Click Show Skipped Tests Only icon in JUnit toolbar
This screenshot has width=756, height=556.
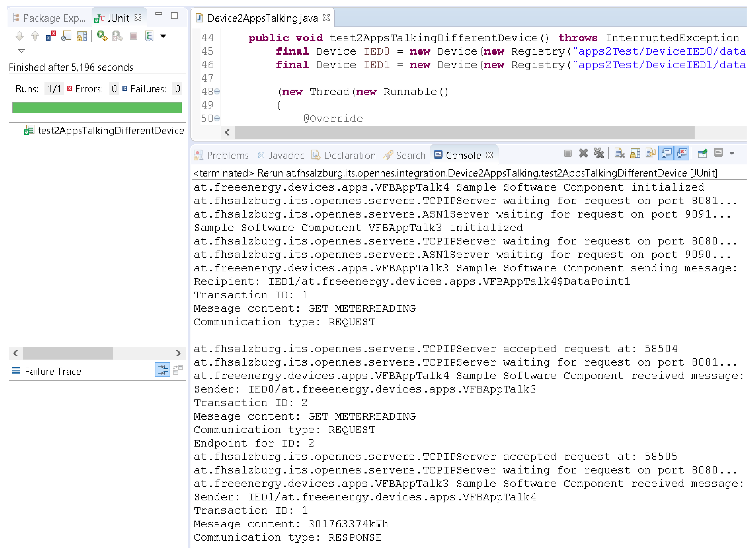[x=66, y=36]
